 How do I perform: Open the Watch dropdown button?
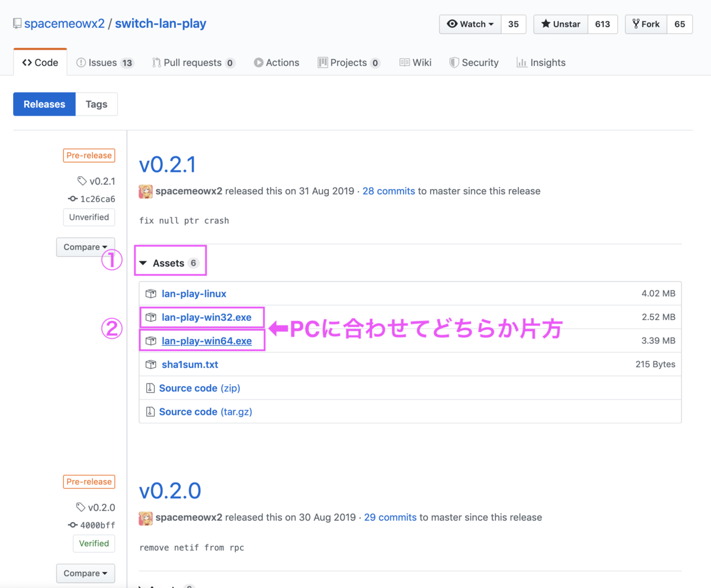[x=470, y=24]
